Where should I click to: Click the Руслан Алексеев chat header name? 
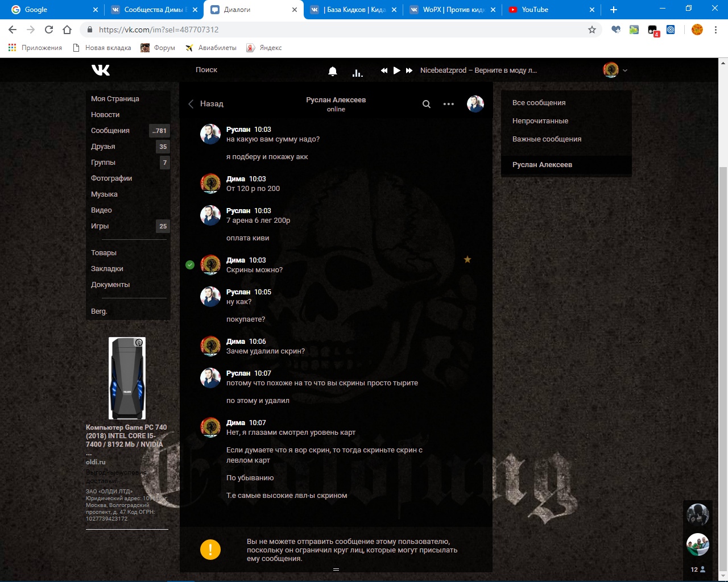336,100
